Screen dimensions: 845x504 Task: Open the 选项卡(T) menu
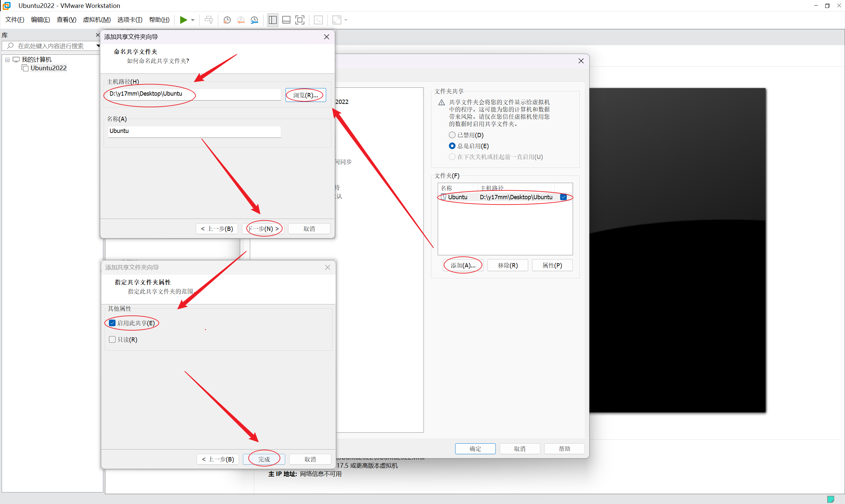point(129,20)
